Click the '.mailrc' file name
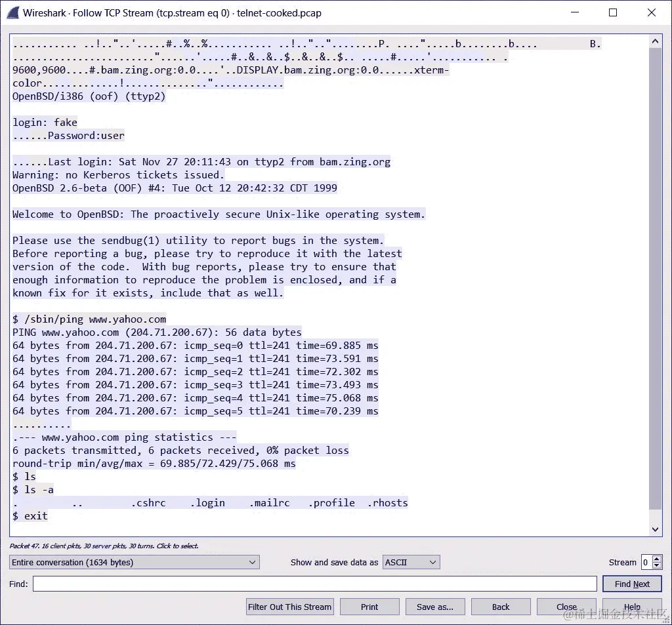The width and height of the screenshot is (672, 625). [x=270, y=503]
